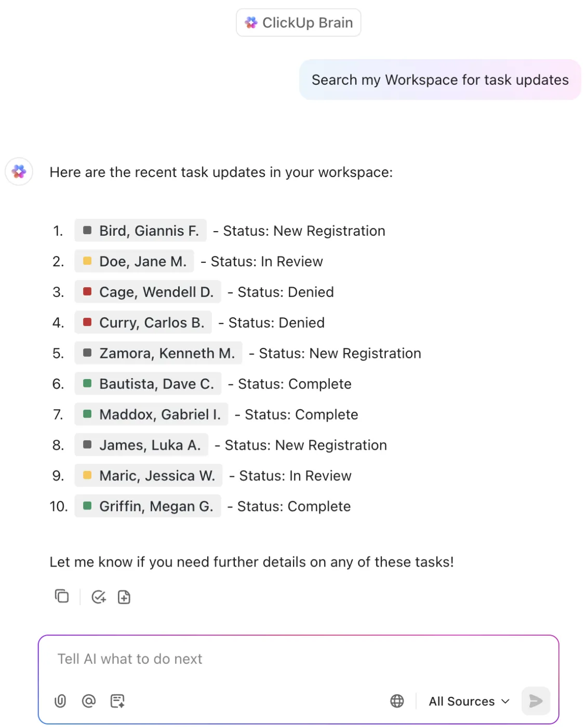
Task: Open the Bird, Giannis F. task
Action: 140,231
